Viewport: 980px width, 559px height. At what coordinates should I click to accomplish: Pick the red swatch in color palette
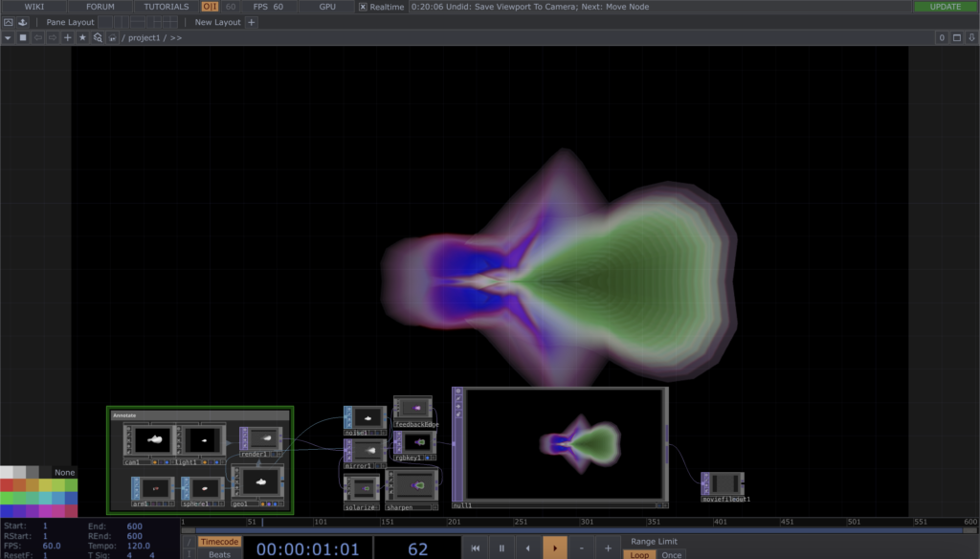click(x=8, y=485)
